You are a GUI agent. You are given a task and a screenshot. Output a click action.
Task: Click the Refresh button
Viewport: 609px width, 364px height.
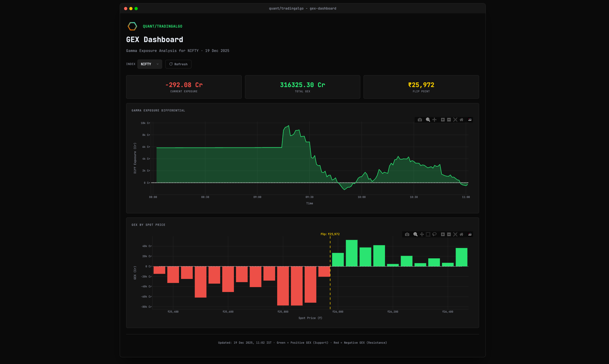178,64
